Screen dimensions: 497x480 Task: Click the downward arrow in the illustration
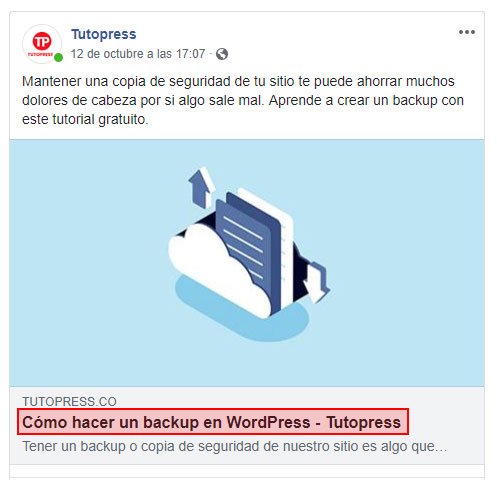[317, 283]
